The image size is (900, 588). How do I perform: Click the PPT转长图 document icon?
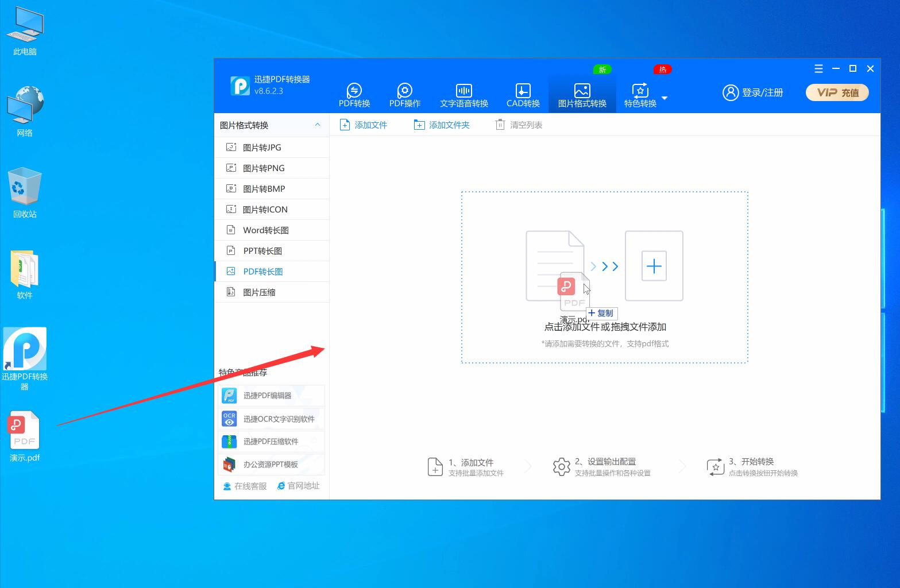coord(231,250)
